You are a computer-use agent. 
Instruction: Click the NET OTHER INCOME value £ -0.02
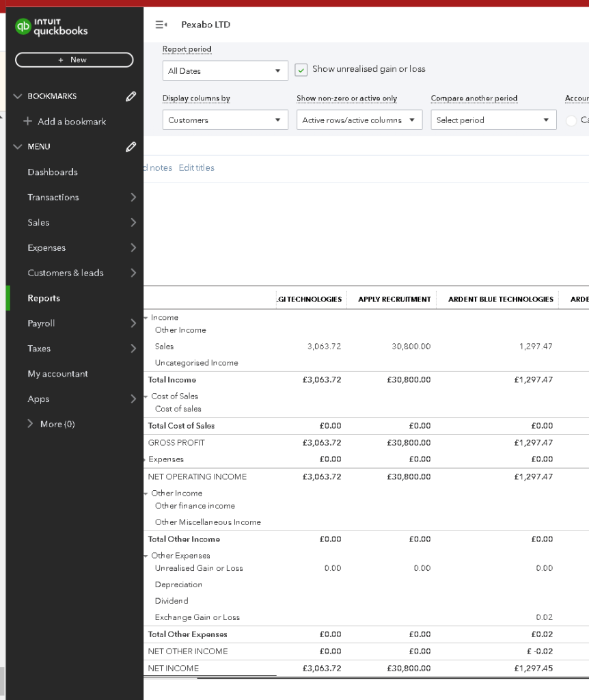point(540,651)
